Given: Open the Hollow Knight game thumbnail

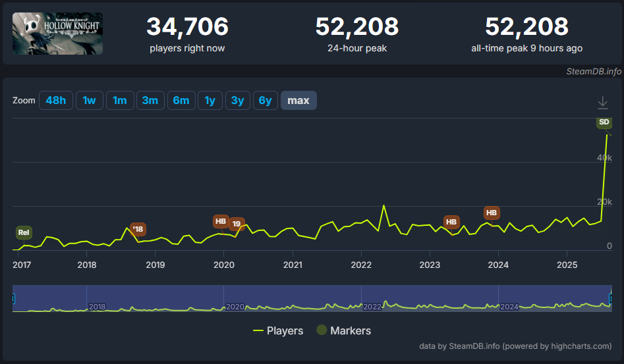Looking at the screenshot, I should [57, 34].
